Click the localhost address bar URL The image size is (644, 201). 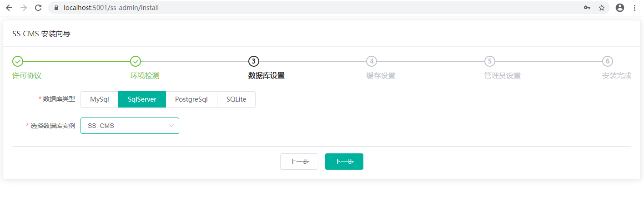click(111, 8)
